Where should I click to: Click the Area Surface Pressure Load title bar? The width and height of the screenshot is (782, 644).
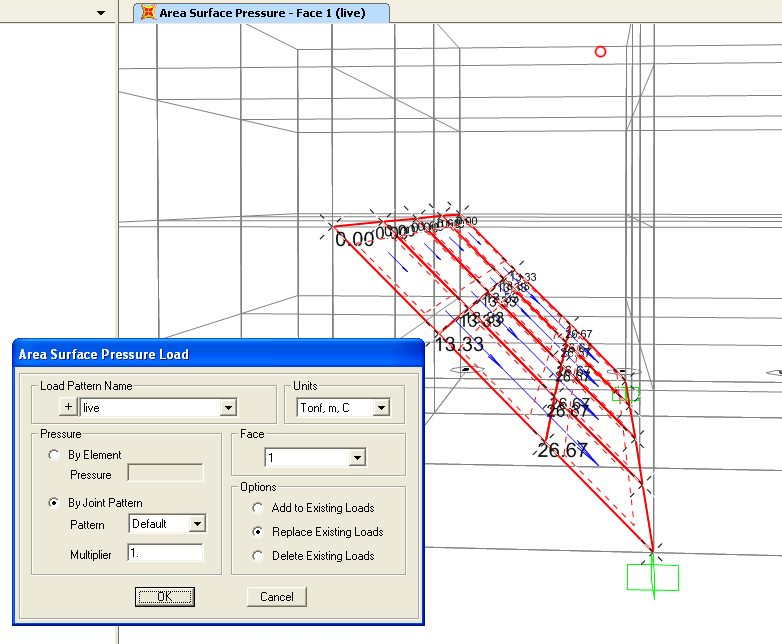pyautogui.click(x=218, y=354)
